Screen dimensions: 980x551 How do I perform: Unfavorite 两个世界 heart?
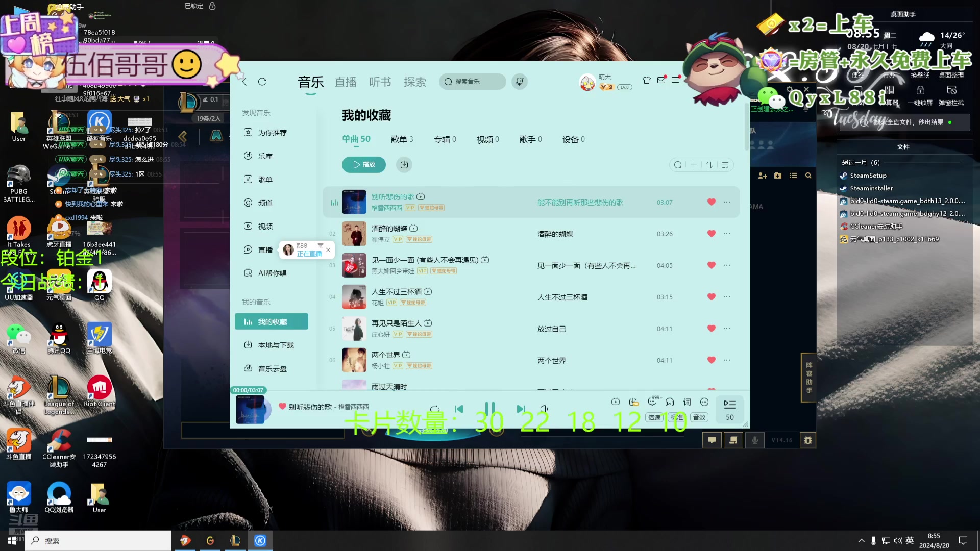point(712,360)
